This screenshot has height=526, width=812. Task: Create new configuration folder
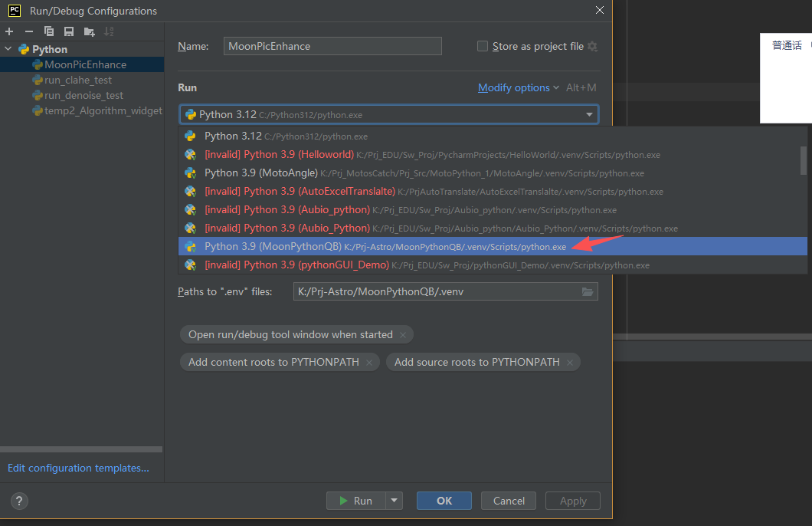pyautogui.click(x=89, y=31)
